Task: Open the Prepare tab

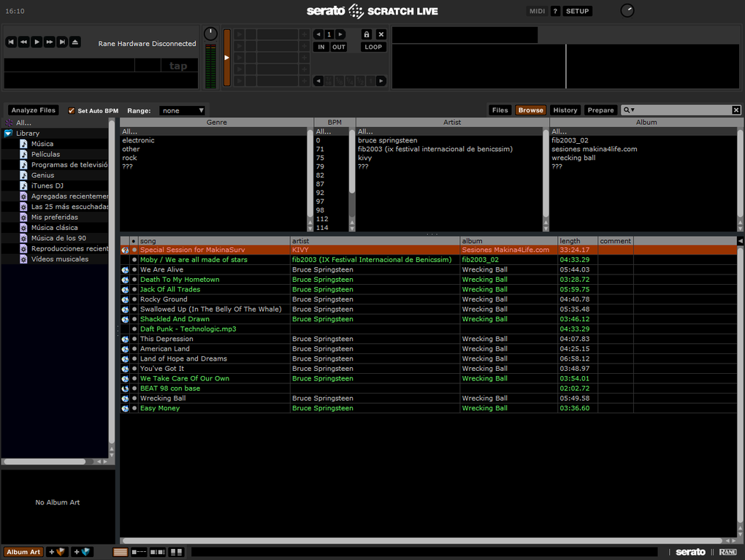Action: click(600, 110)
